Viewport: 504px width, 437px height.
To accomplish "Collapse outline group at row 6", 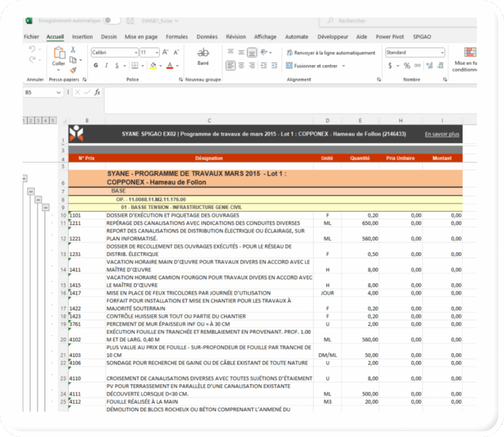I will (25, 178).
